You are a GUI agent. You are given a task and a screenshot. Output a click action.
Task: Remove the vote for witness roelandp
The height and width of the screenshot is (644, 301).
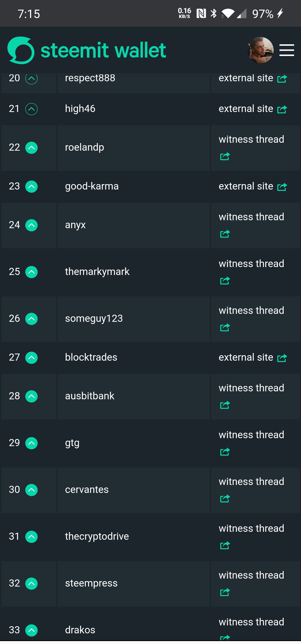pos(32,148)
